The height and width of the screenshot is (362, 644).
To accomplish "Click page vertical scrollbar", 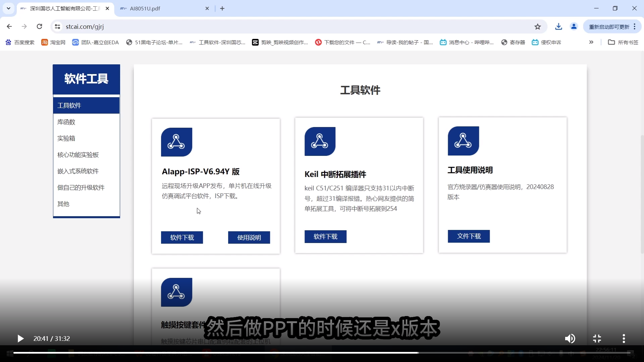I will pos(642,194).
